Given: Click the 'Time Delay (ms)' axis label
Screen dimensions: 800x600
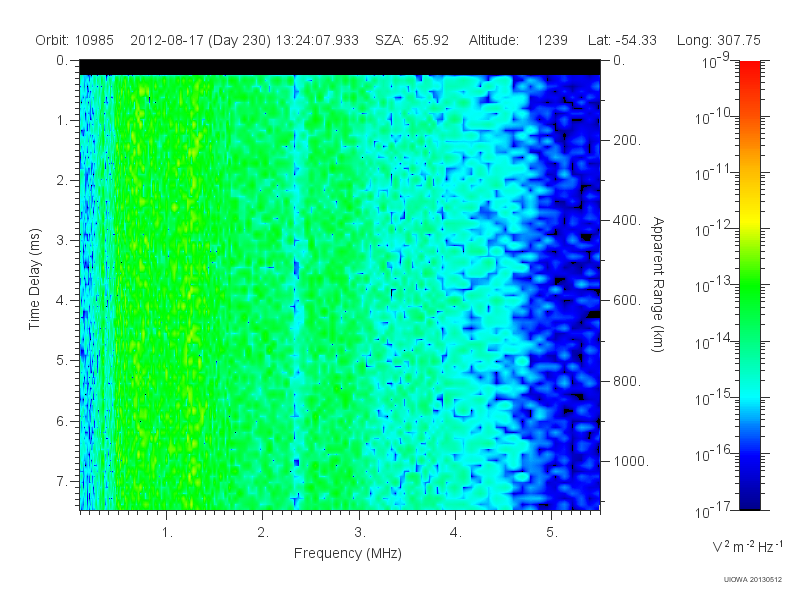Looking at the screenshot, I should 34,279.
